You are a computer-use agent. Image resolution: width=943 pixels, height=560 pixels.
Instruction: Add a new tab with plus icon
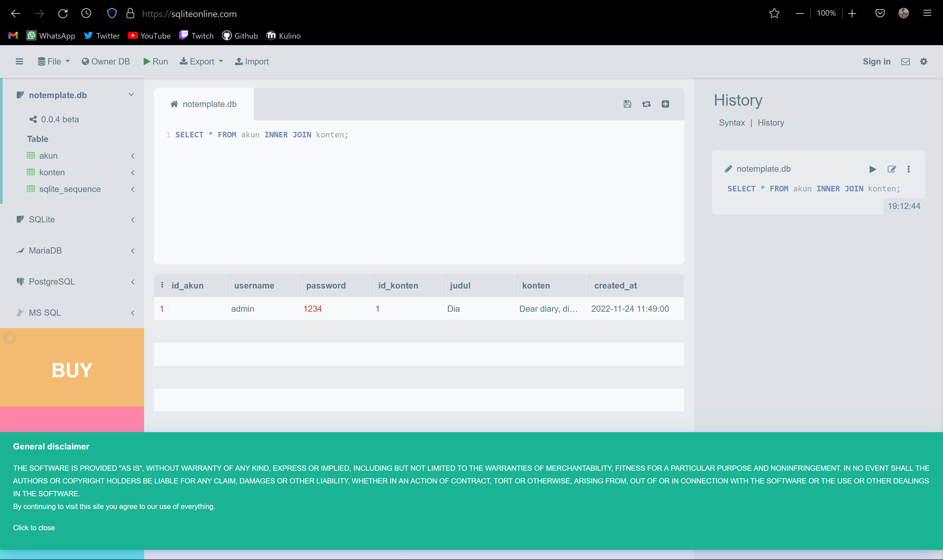[x=665, y=104]
